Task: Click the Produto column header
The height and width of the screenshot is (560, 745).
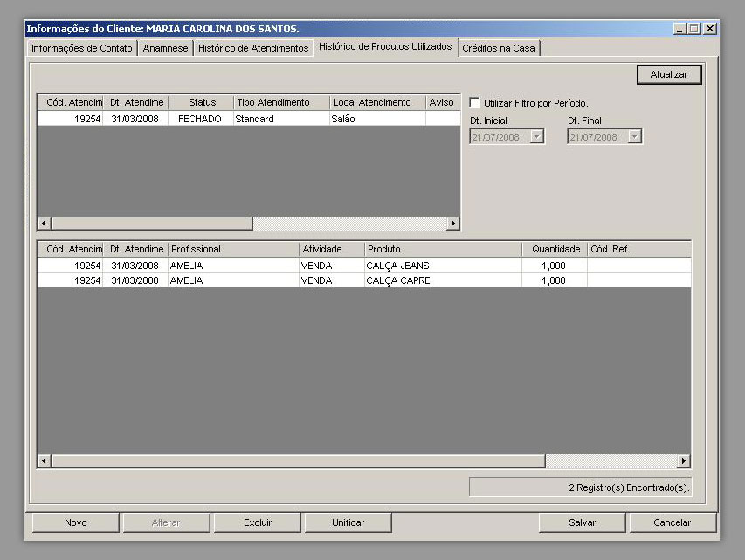Action: tap(444, 249)
